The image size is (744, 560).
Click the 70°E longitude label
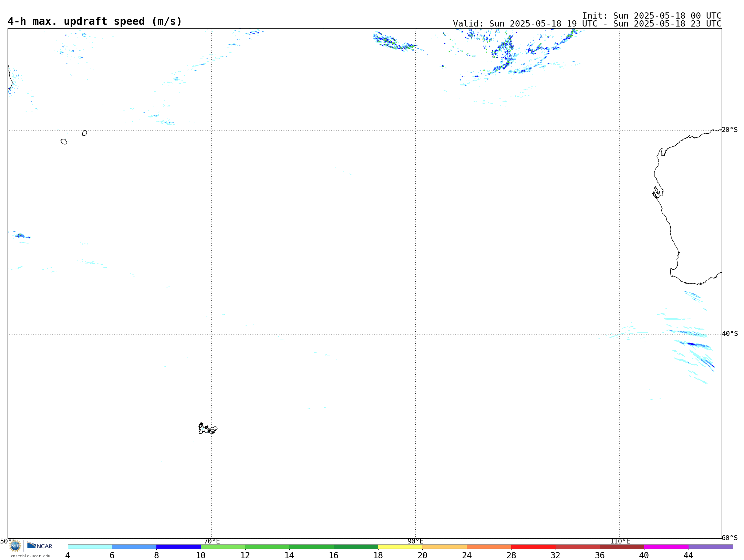click(212, 541)
